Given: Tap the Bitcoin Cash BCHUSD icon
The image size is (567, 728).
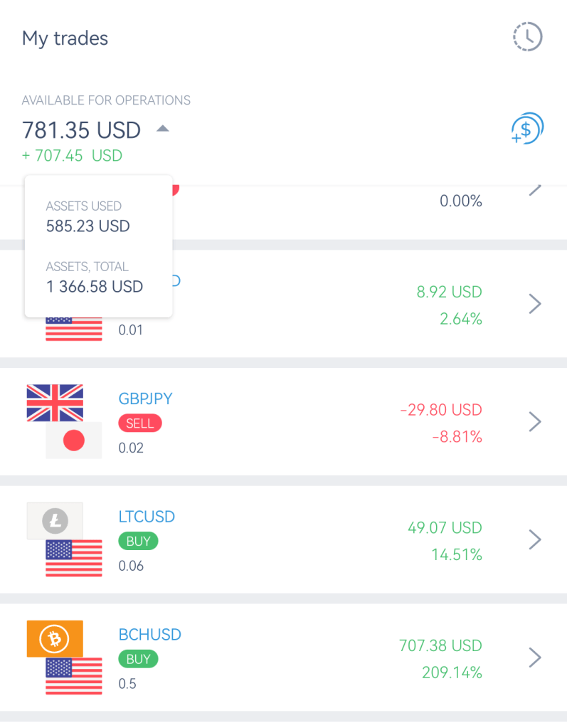Looking at the screenshot, I should pos(64,658).
